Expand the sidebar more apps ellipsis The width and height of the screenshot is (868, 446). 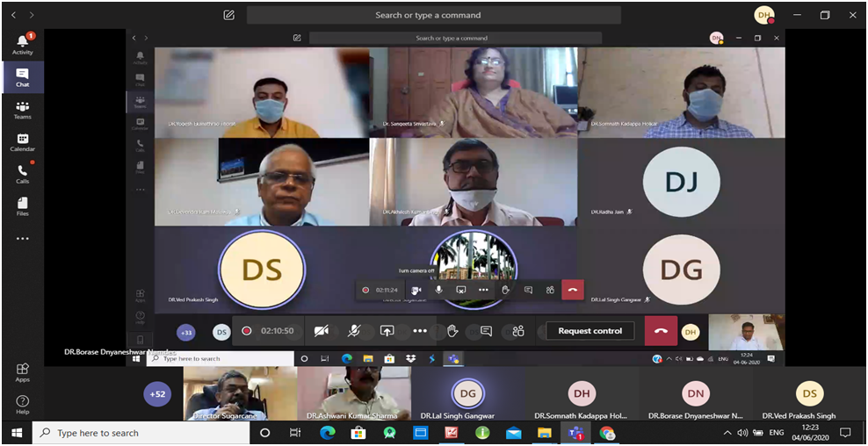(22, 239)
